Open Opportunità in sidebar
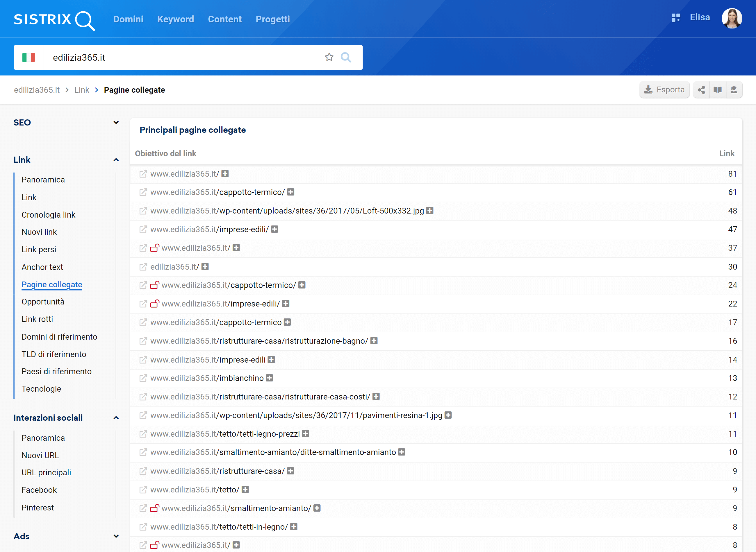 tap(43, 302)
